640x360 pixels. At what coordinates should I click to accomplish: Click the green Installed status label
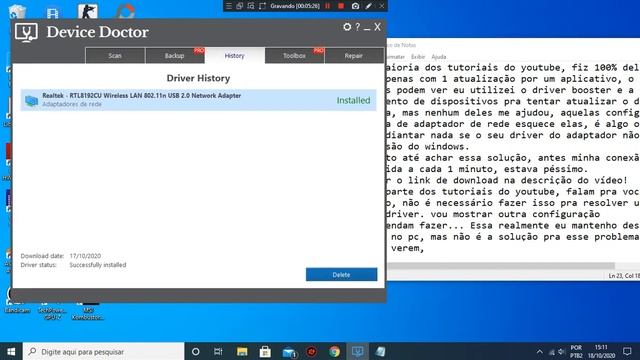pyautogui.click(x=353, y=100)
